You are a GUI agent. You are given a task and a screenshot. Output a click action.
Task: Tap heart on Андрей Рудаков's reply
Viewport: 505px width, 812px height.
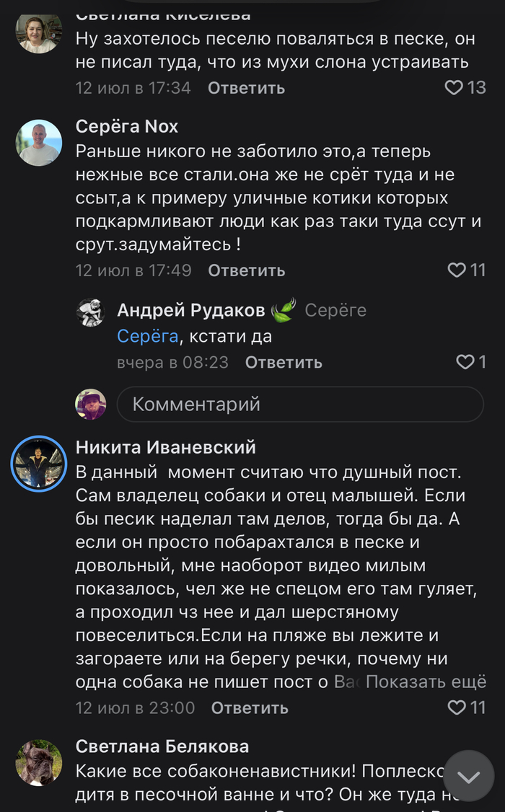(465, 362)
